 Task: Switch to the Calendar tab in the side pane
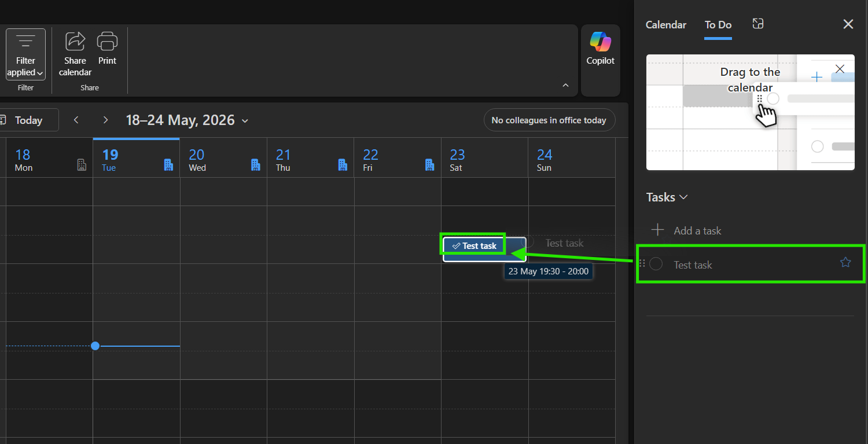click(x=666, y=25)
